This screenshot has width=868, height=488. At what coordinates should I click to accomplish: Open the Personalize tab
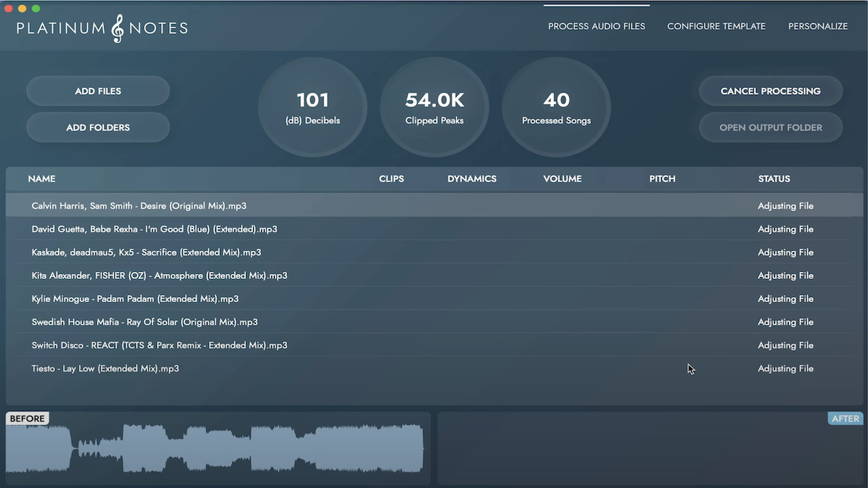click(818, 26)
